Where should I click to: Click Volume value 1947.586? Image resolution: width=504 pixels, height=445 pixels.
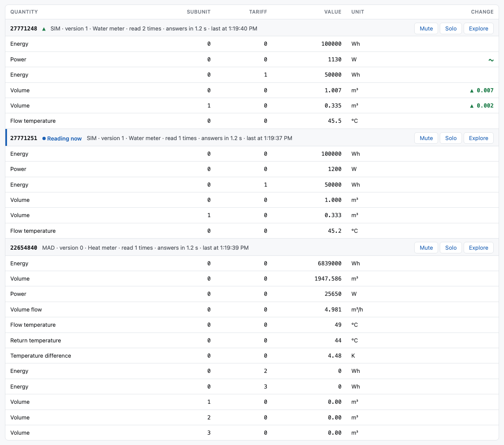[328, 279]
